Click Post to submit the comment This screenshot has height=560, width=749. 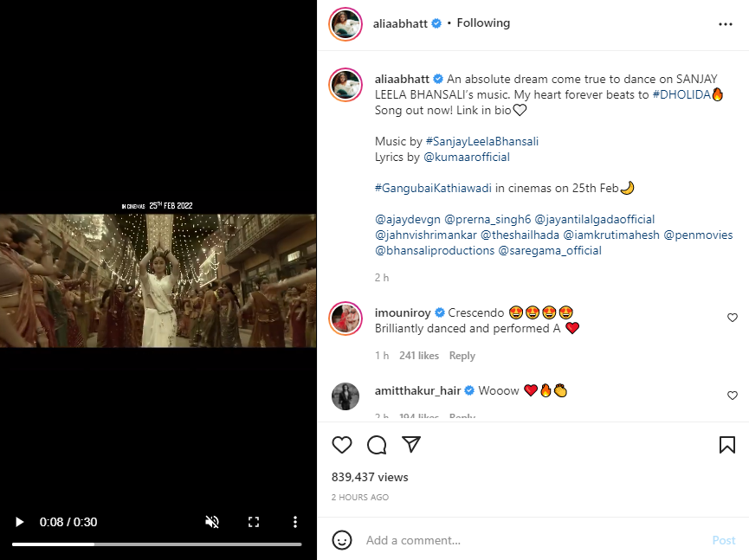point(724,540)
